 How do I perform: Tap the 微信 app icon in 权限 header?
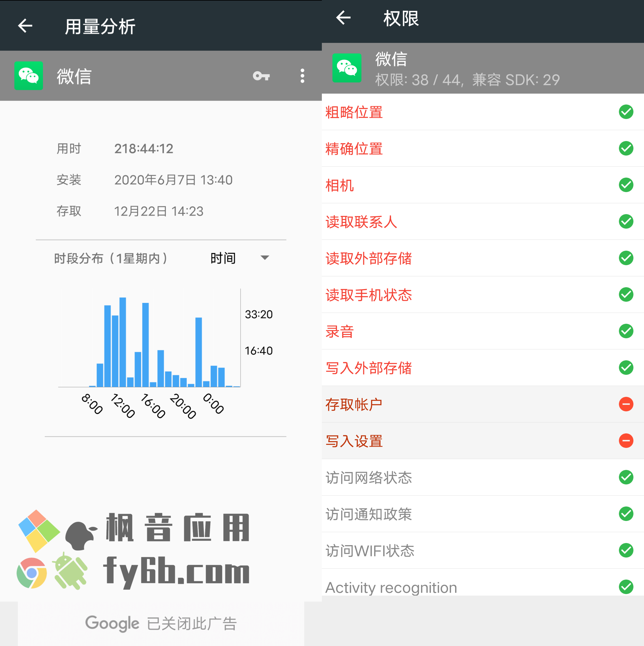click(347, 68)
